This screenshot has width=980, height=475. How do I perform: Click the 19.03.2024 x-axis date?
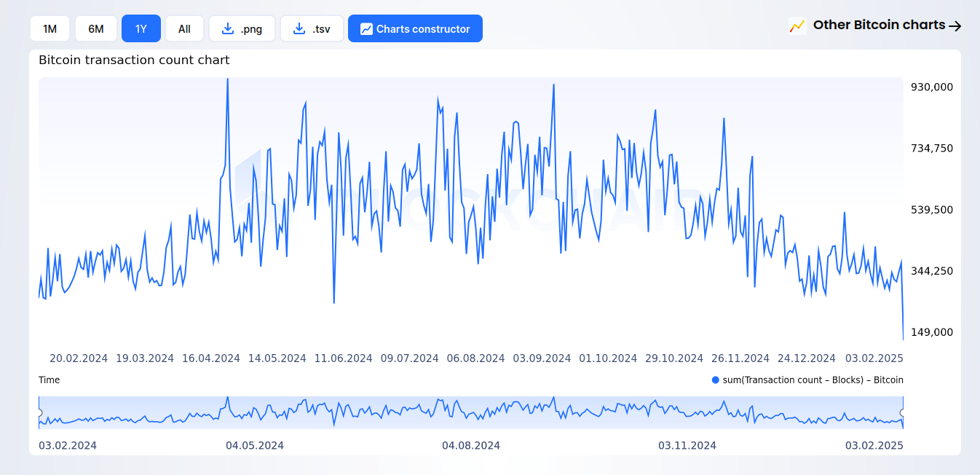click(x=145, y=358)
